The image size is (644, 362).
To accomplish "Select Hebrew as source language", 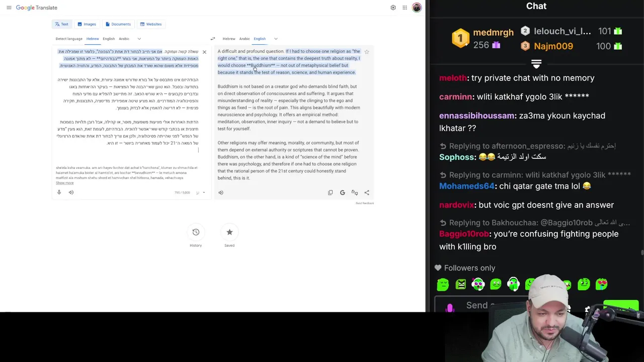I will 93,39.
